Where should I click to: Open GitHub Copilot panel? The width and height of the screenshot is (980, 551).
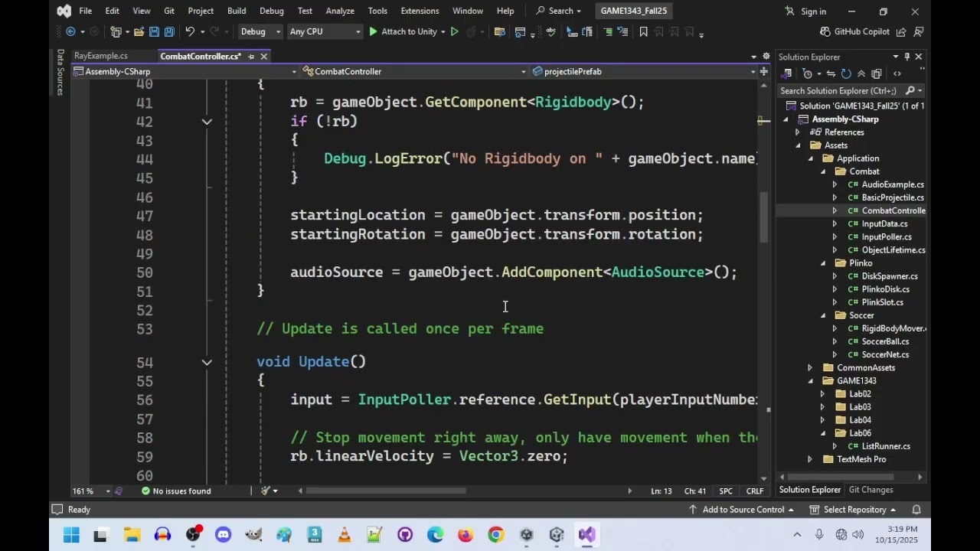click(x=854, y=31)
